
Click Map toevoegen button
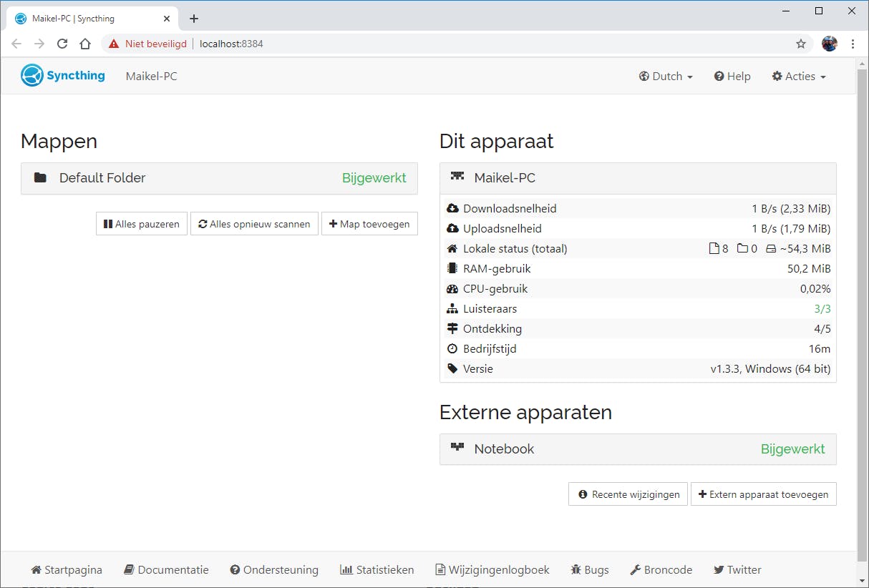click(x=369, y=224)
